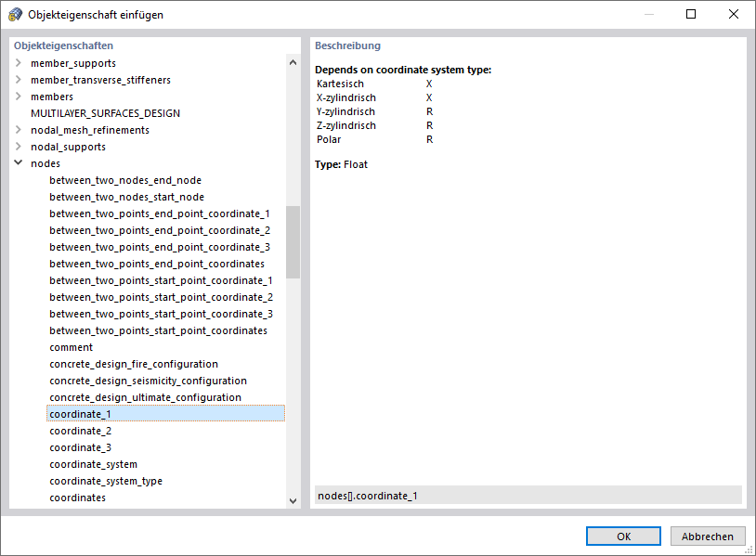The width and height of the screenshot is (756, 556).
Task: Pick concrete_design_fire_configuration property
Action: [134, 364]
